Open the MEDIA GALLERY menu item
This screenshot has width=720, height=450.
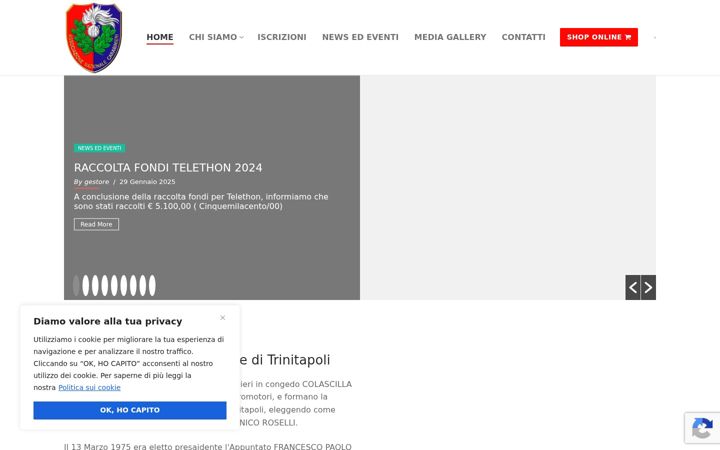click(450, 37)
